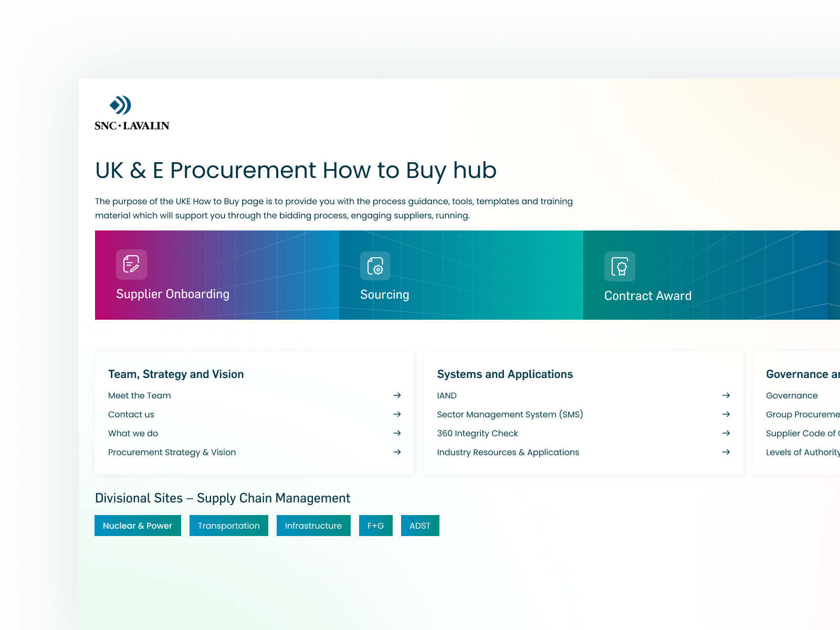Open the Contact us link
The width and height of the screenshot is (840, 630).
click(x=131, y=414)
